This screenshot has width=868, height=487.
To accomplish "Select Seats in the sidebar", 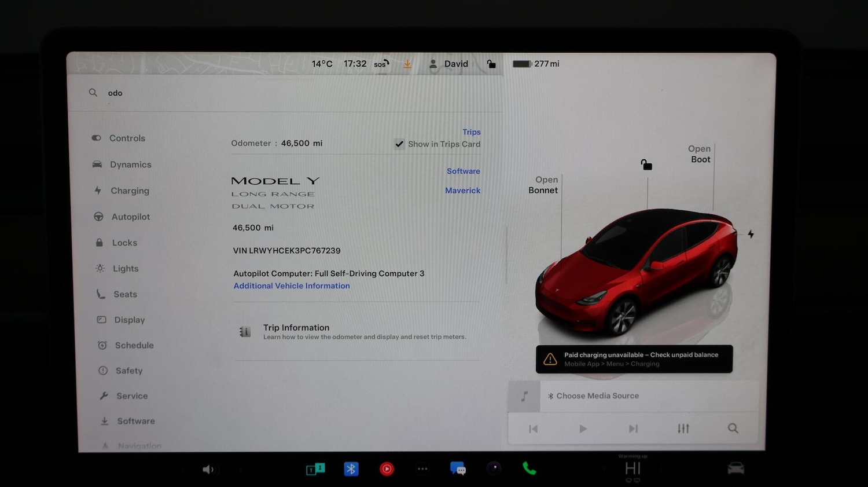I will [x=117, y=294].
